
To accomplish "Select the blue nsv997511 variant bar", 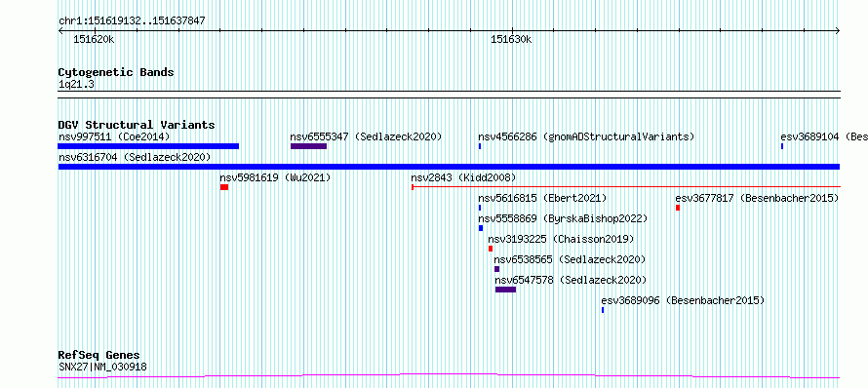I will [x=148, y=146].
